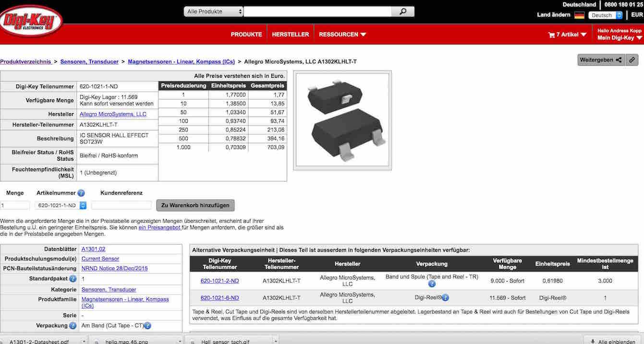Open the PRODUKTE menu
This screenshot has height=344, width=644.
tap(246, 35)
